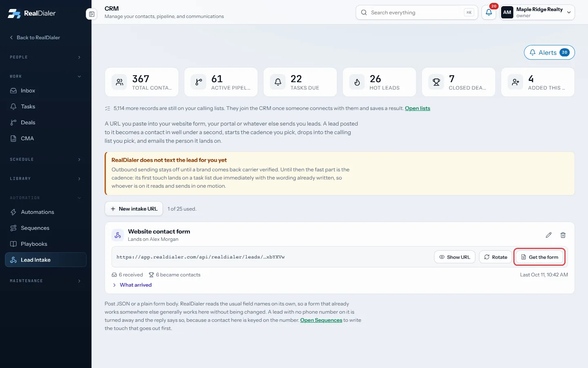Open Playbooks in the sidebar
Image resolution: width=588 pixels, height=368 pixels.
(x=46, y=244)
